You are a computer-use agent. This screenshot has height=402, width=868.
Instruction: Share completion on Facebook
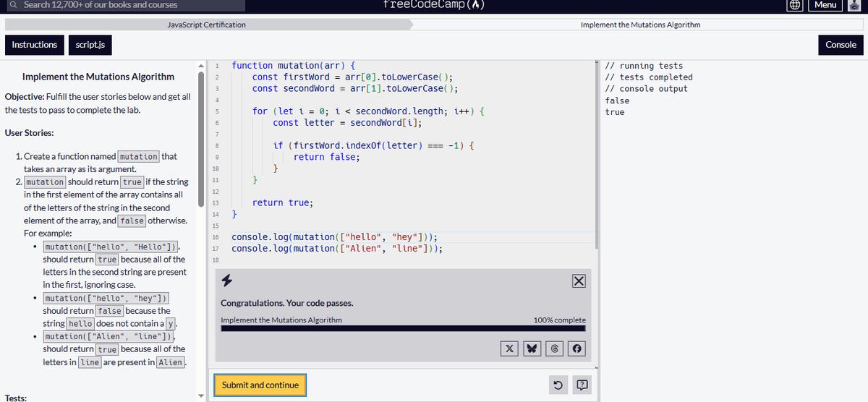click(x=578, y=348)
